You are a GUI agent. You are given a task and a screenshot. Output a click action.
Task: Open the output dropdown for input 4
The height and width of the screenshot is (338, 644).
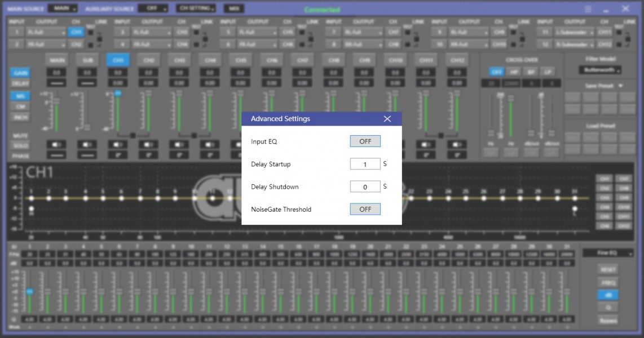152,44
